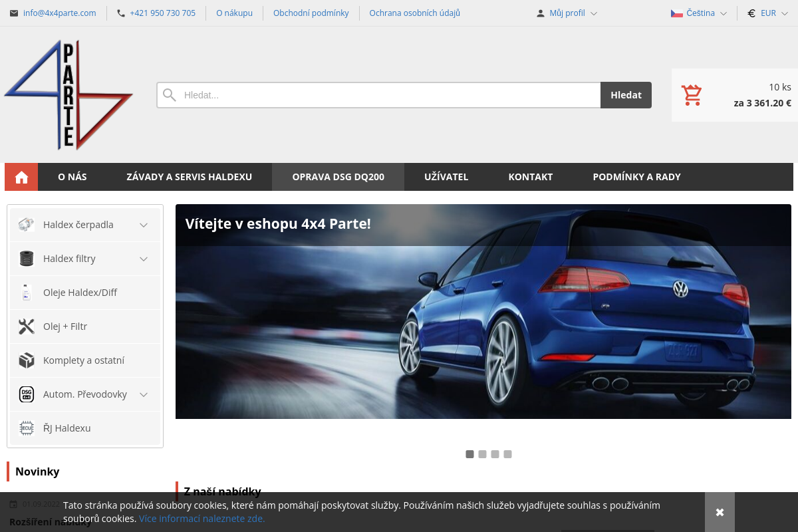
Task: Open the KONTAKT menu item
Action: [x=531, y=176]
